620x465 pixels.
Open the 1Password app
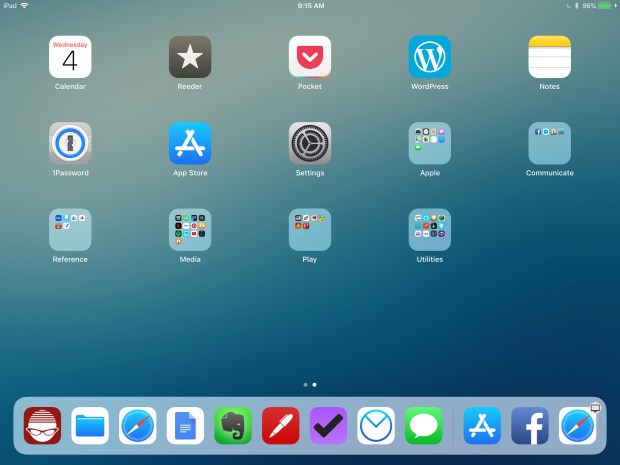[x=70, y=143]
